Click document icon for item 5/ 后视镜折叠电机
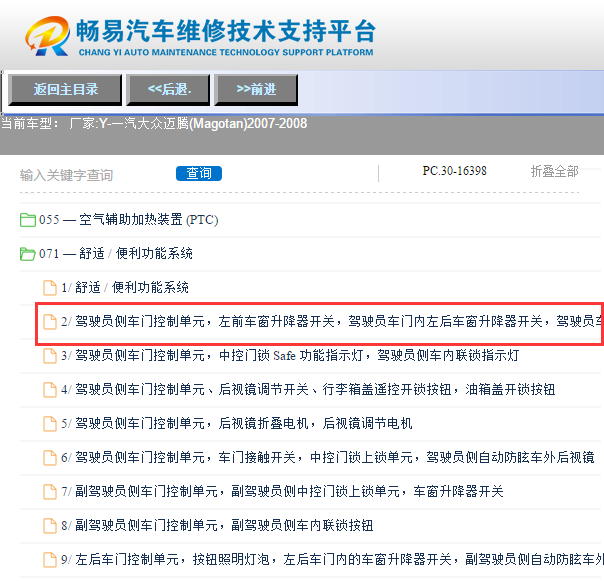 tap(50, 423)
